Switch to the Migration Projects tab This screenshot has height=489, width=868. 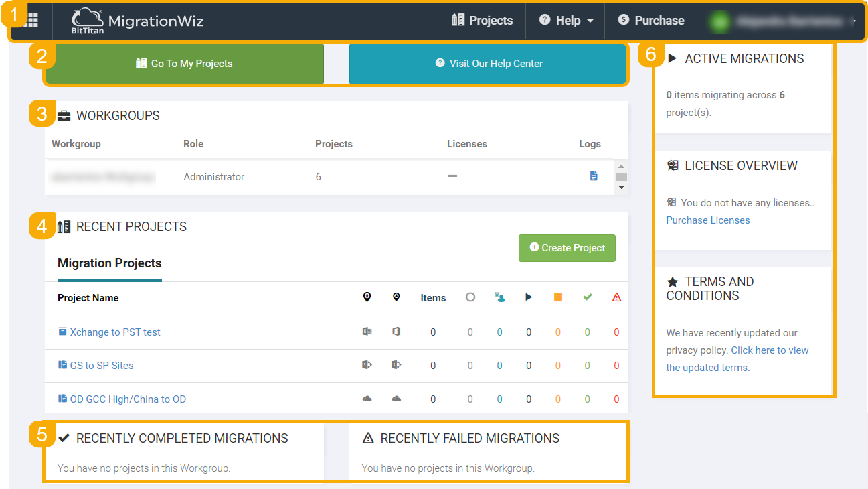click(x=109, y=264)
